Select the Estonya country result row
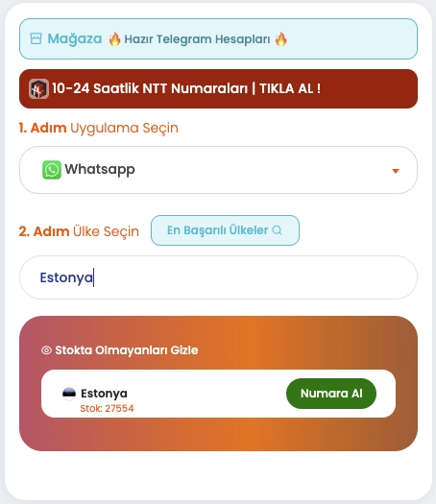The width and height of the screenshot is (436, 504). tap(218, 394)
